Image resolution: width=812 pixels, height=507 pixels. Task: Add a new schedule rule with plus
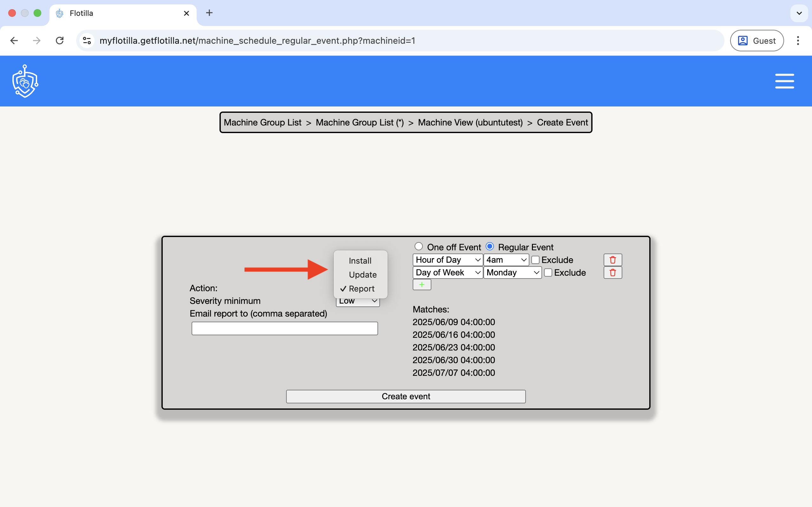[x=422, y=285]
